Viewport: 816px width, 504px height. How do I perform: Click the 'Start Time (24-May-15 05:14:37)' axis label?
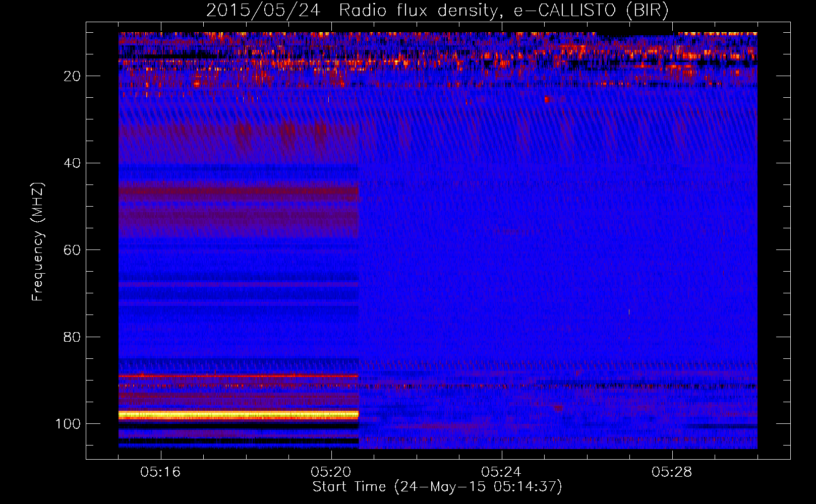click(x=437, y=487)
